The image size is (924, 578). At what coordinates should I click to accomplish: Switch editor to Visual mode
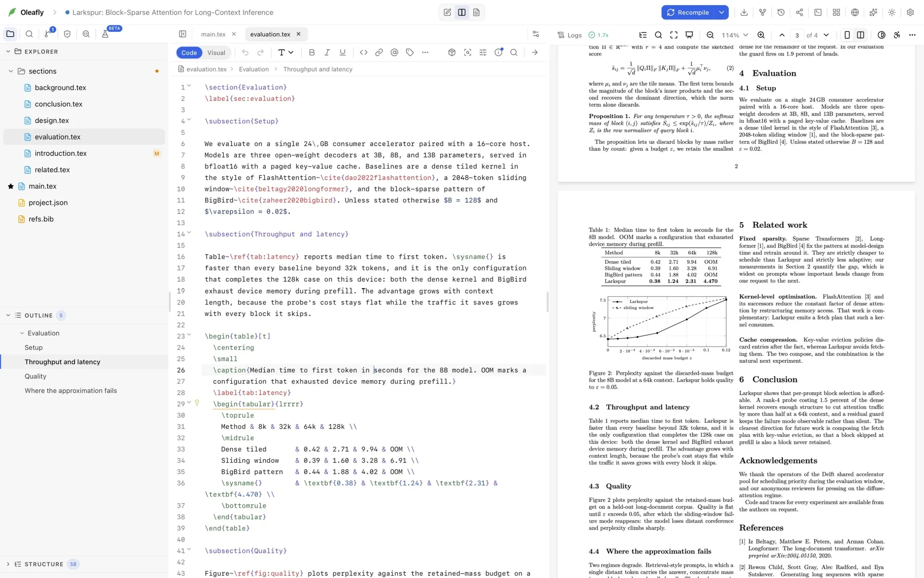click(x=216, y=53)
